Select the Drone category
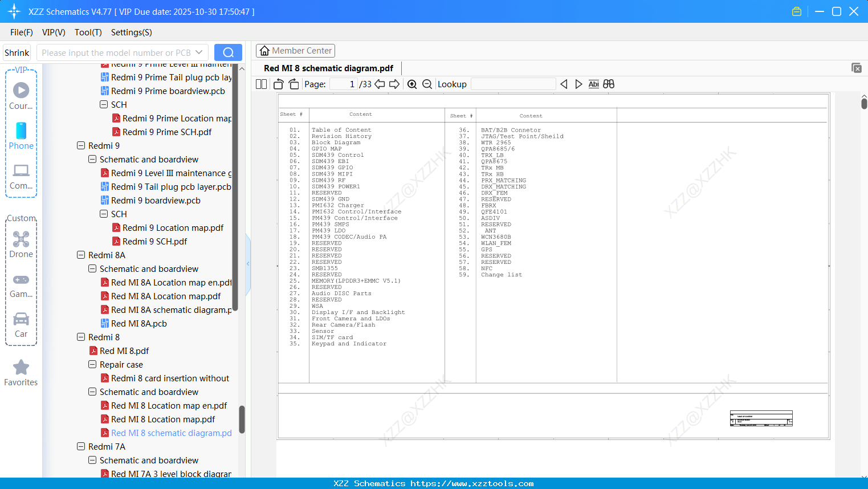Screen dimensions: 868x489 click(21, 244)
